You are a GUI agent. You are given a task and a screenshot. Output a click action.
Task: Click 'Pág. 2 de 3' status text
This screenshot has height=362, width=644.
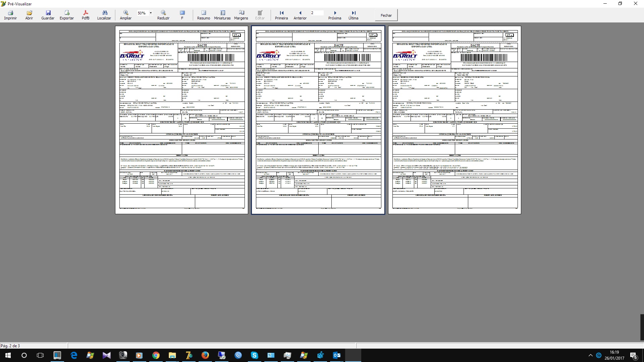point(10,346)
